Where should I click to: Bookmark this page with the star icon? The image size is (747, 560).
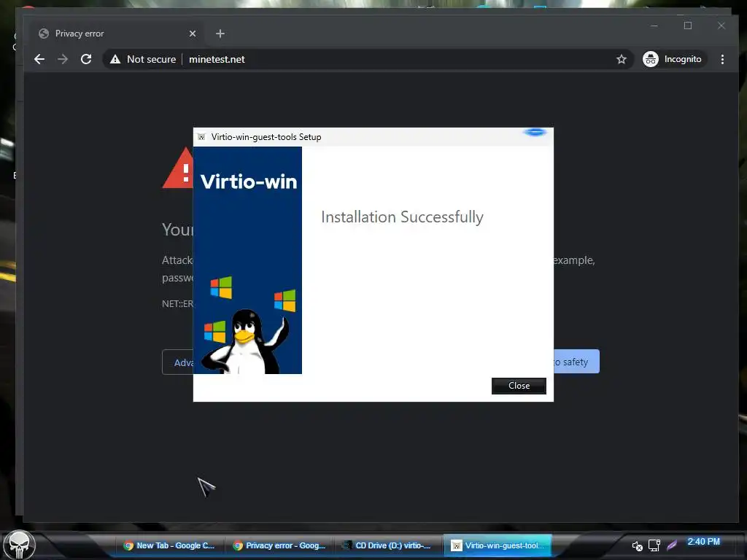coord(622,59)
